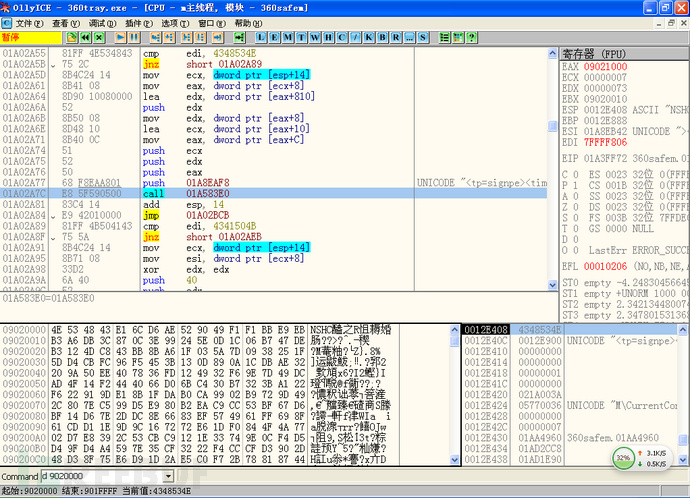This screenshot has height=498, width=690.
Task: Open Source window with the S button
Action: pos(423,37)
